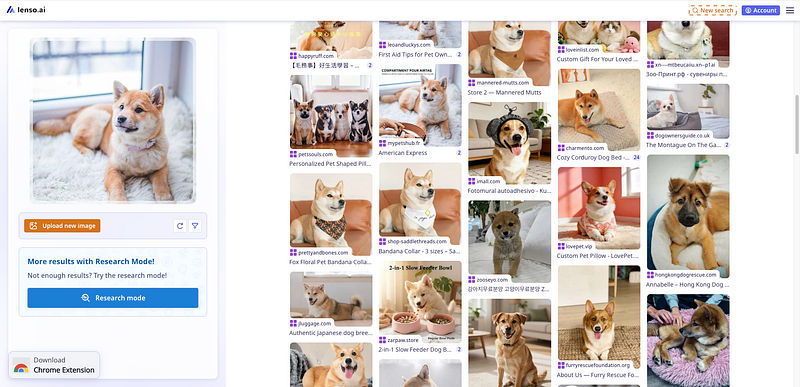Click the uploaded Shiba Inu preview image

[x=113, y=120]
